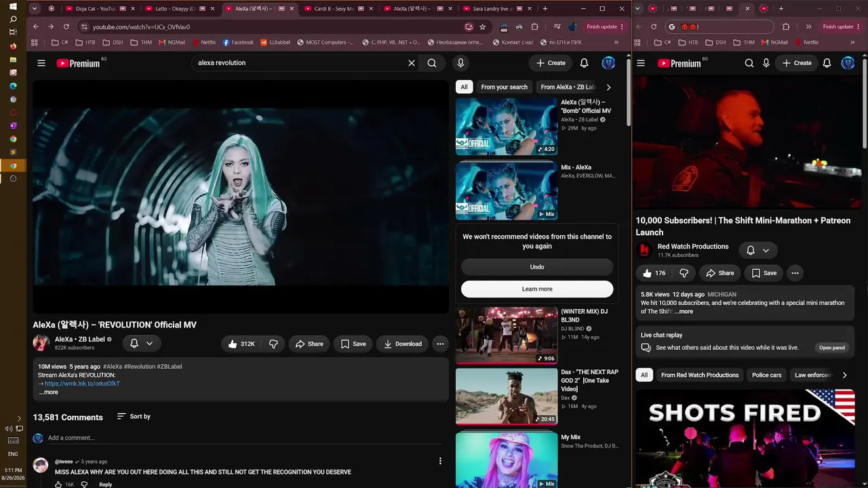This screenshot has width=868, height=488.
Task: Share the AleXa REVOLUTION video
Action: [309, 344]
